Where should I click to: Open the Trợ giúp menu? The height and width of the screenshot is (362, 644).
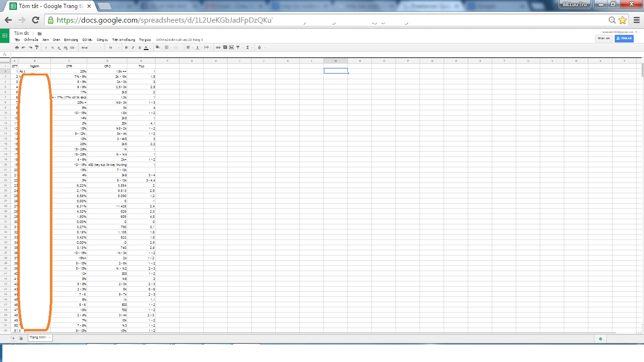tap(145, 40)
